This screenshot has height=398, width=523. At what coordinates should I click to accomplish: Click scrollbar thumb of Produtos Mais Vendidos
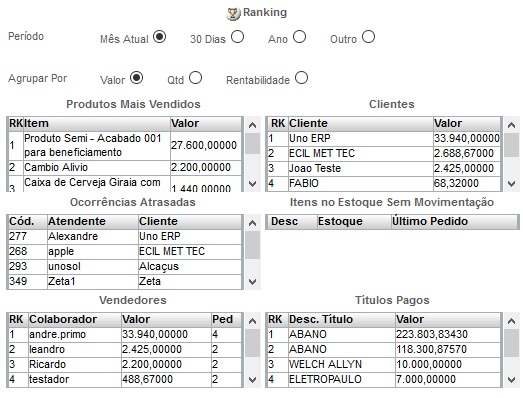coord(252,143)
